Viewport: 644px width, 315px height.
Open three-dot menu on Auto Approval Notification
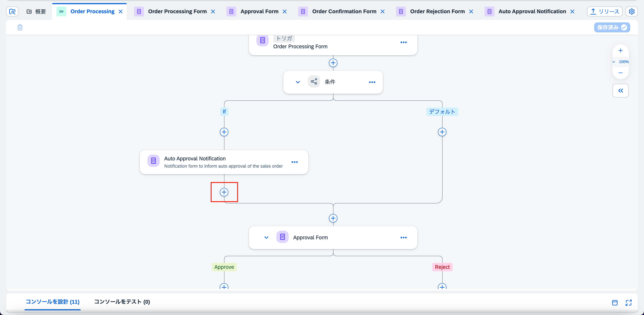(x=295, y=162)
